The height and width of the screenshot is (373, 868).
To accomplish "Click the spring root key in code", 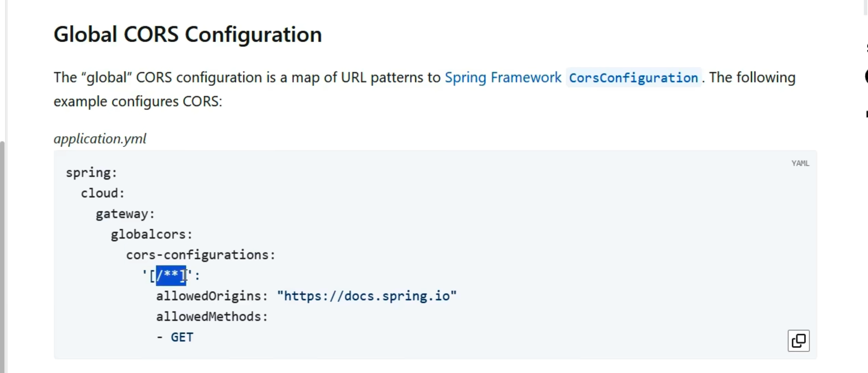I will pos(89,173).
